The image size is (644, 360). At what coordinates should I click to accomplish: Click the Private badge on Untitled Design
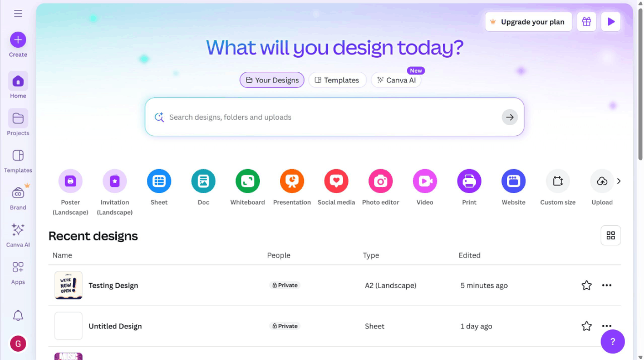point(284,326)
